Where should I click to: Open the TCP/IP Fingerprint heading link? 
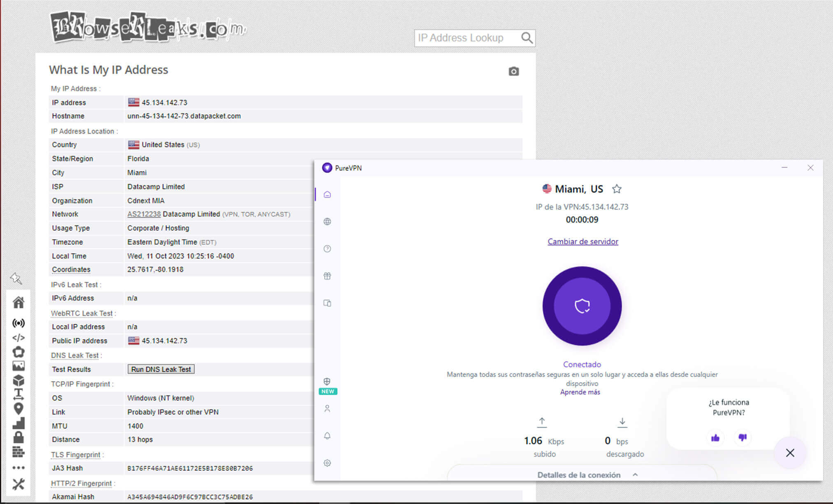pyautogui.click(x=81, y=384)
